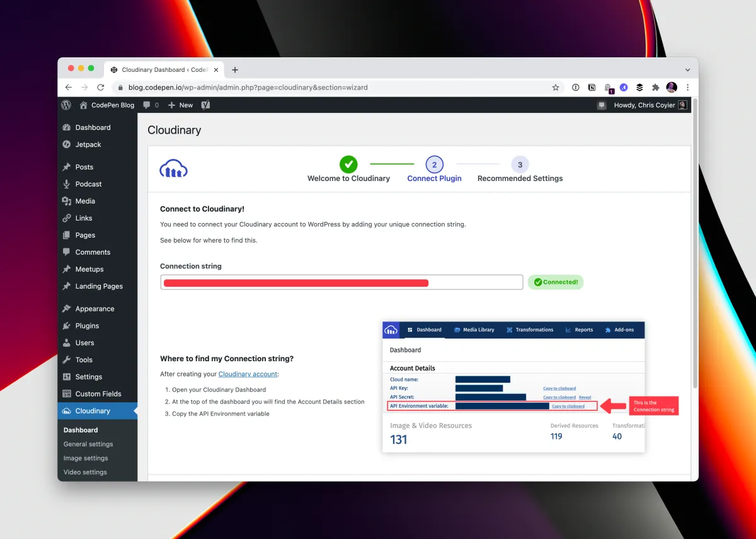Open the Yoast SEO admin bar icon
The width and height of the screenshot is (756, 539).
205,105
